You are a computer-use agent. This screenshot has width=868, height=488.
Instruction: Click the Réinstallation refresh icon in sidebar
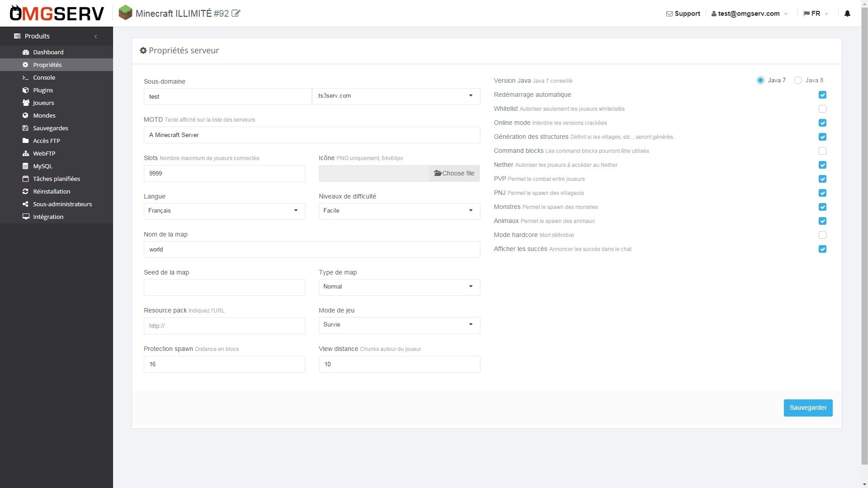pos(26,191)
